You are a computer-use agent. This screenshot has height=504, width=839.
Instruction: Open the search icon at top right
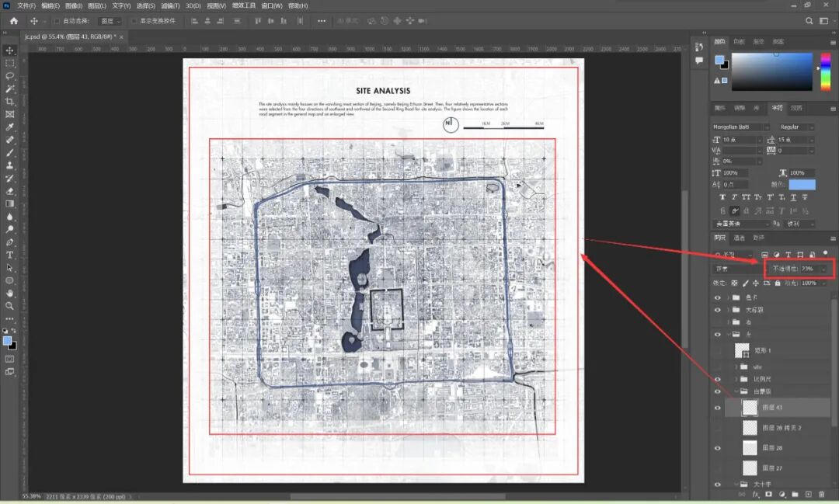(809, 21)
